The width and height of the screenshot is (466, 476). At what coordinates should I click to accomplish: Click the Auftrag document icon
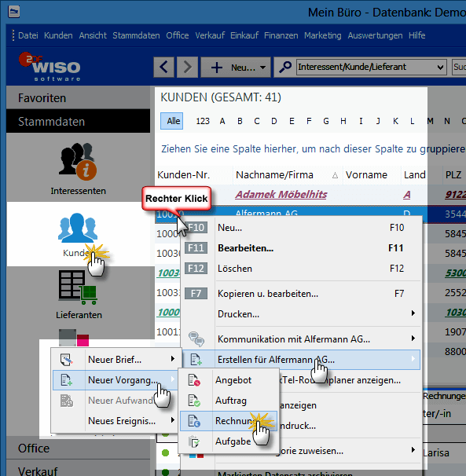194,401
